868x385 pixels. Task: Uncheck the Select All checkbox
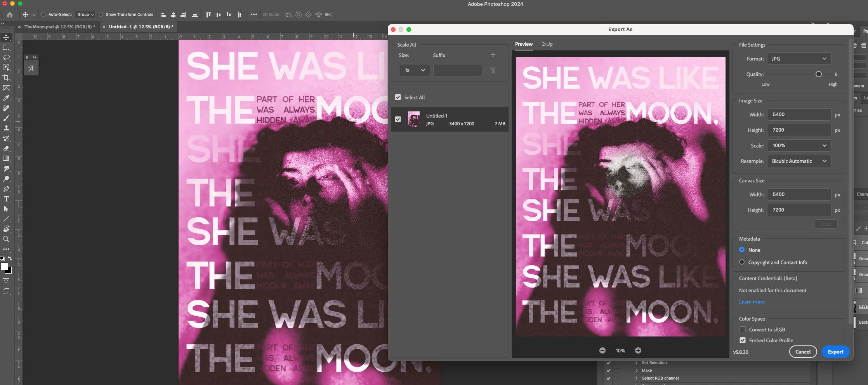(x=398, y=97)
